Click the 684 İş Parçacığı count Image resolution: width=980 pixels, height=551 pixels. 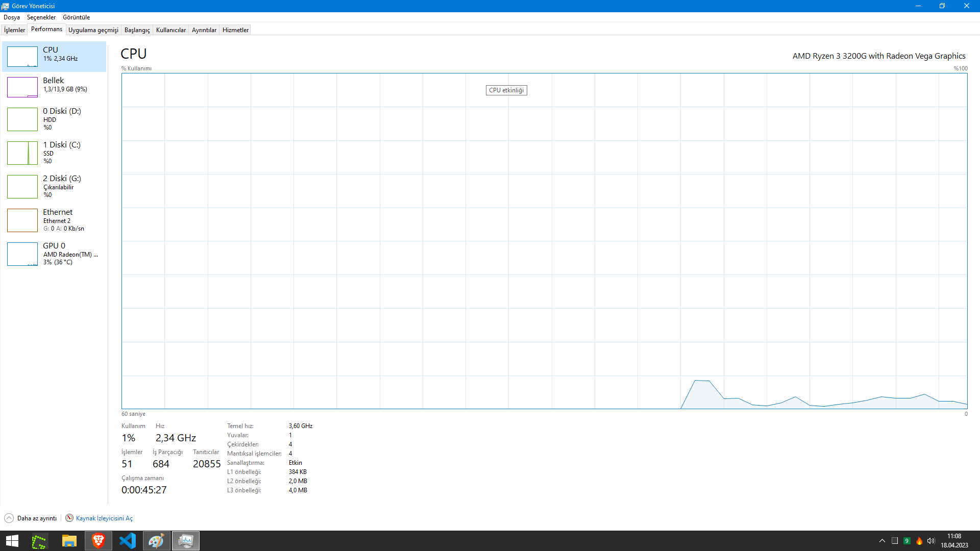coord(161,464)
